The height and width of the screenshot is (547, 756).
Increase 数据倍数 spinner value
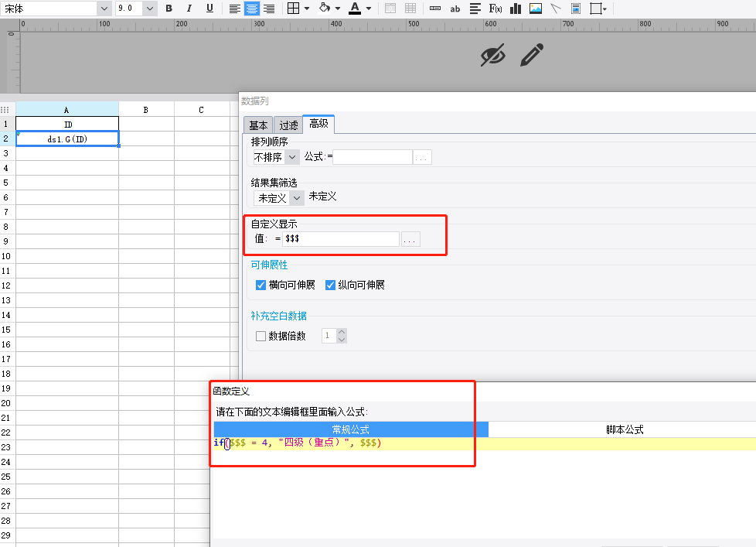pos(342,332)
